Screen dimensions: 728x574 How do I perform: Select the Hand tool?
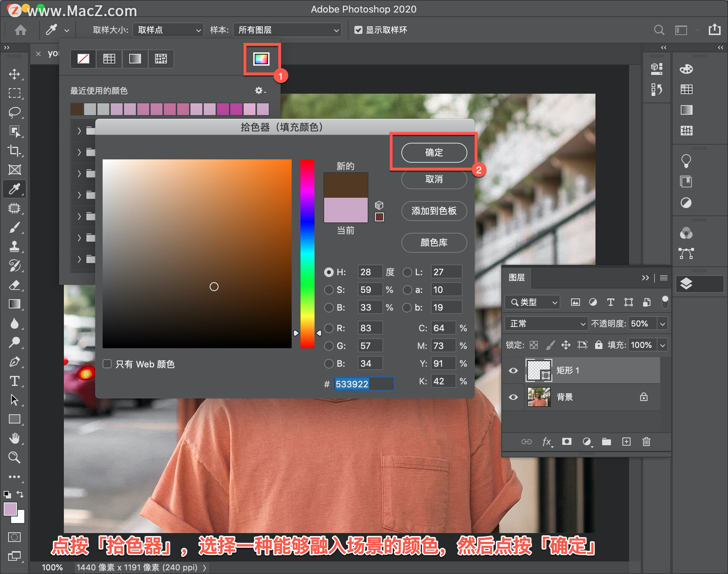coord(14,438)
